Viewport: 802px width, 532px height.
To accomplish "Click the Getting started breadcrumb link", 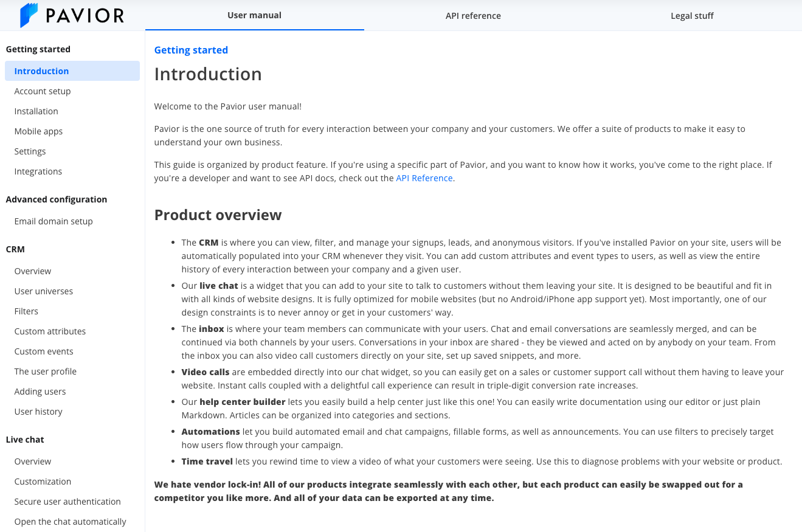I will [191, 50].
